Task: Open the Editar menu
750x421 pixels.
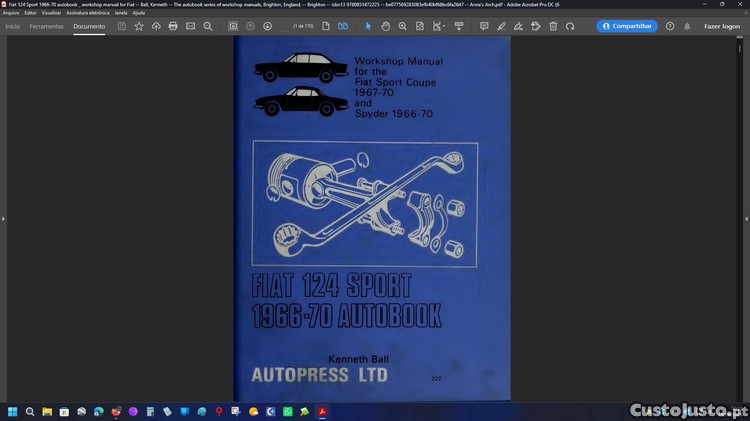Action: [x=30, y=13]
